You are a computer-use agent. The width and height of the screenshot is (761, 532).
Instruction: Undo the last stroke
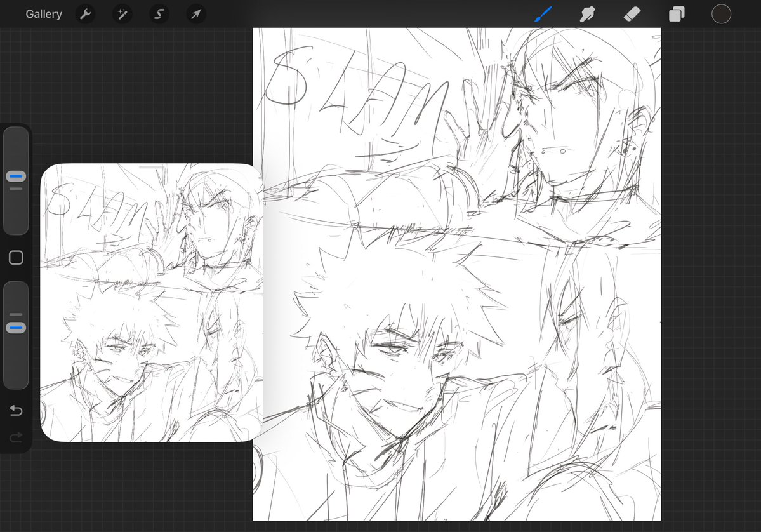[16, 411]
